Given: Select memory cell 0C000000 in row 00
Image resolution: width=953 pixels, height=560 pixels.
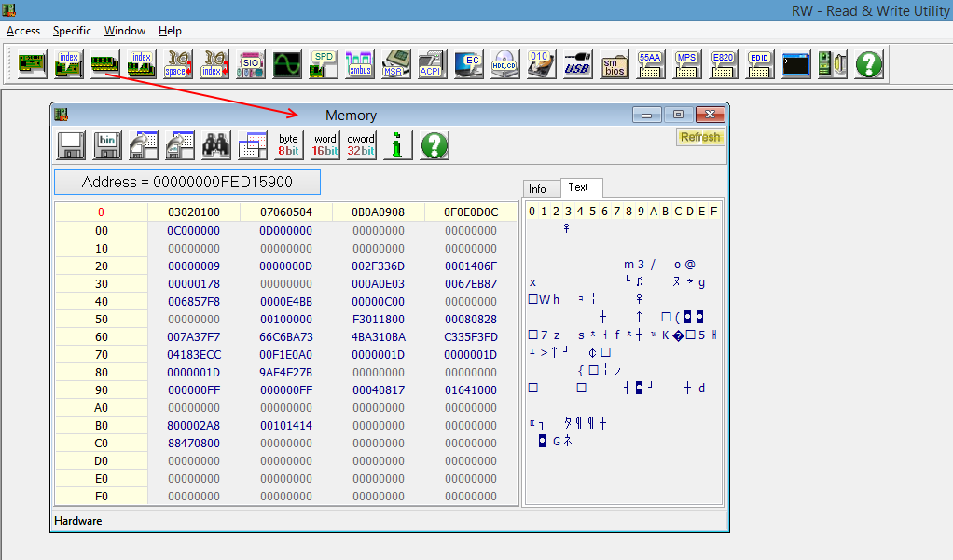Looking at the screenshot, I should 194,231.
